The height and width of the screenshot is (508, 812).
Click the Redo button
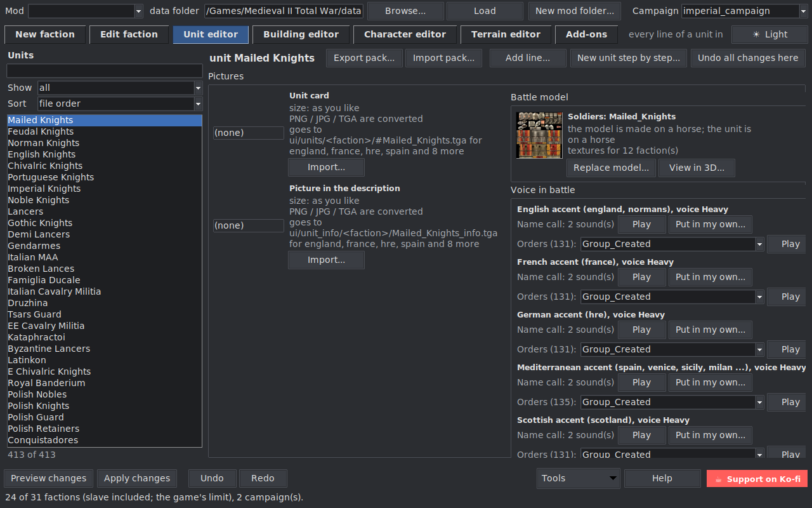pos(263,478)
